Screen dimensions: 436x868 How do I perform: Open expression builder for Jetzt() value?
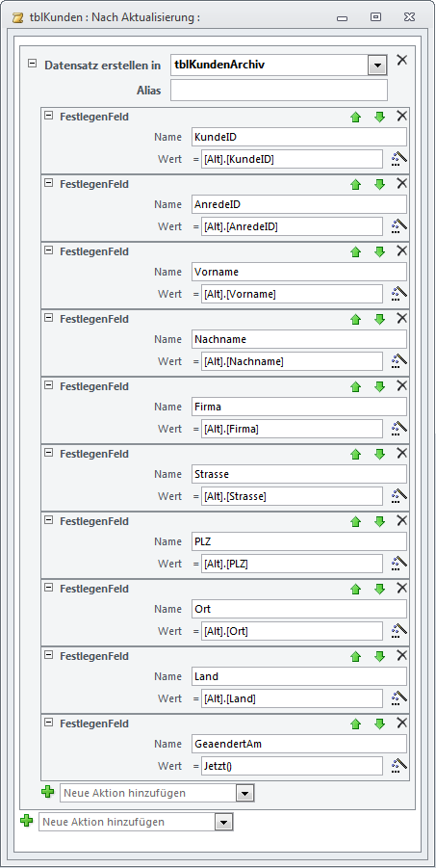(398, 766)
